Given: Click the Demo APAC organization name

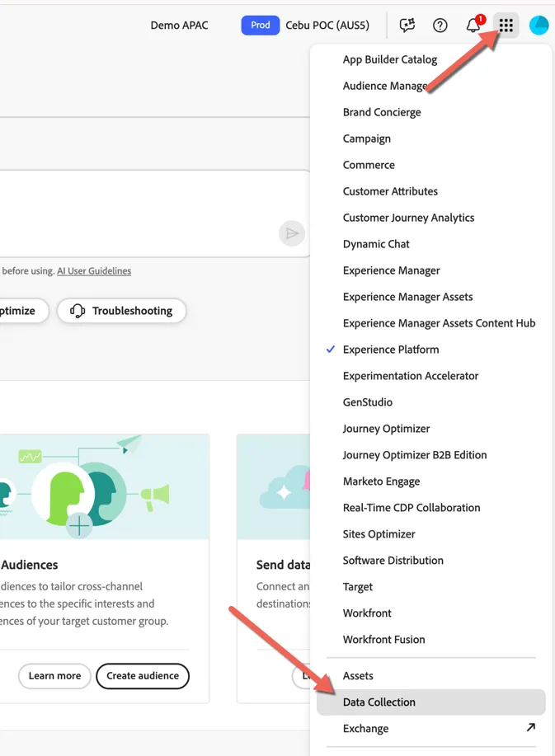Looking at the screenshot, I should point(180,25).
